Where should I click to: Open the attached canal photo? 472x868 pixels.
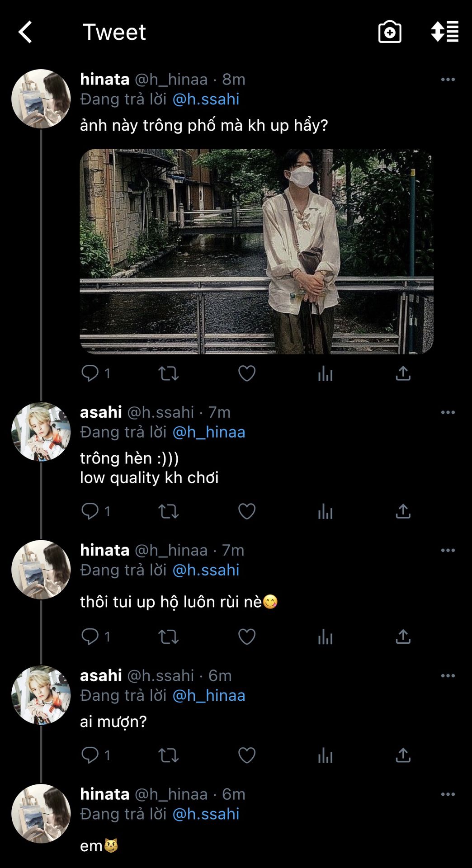tap(256, 251)
